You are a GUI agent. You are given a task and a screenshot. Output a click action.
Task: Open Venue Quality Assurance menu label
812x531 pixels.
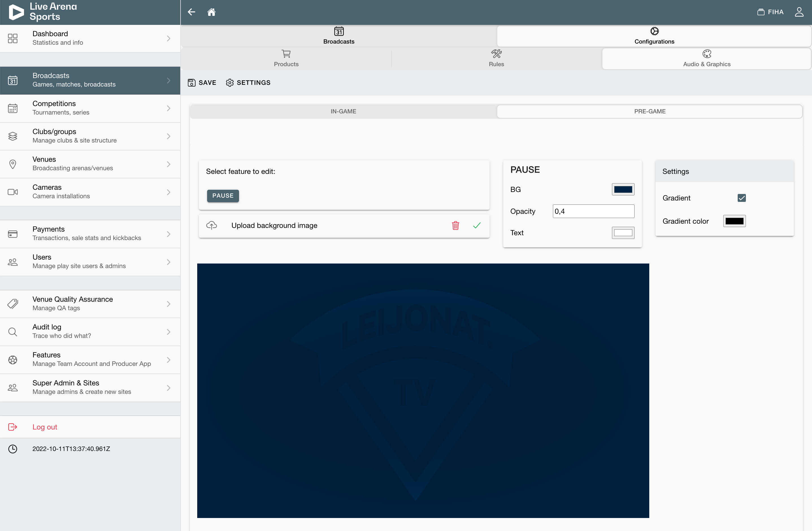(73, 299)
